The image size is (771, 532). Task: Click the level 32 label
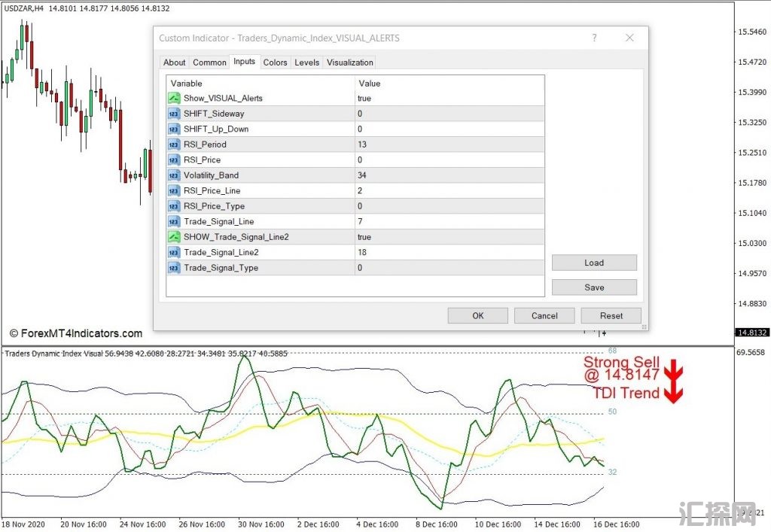612,472
